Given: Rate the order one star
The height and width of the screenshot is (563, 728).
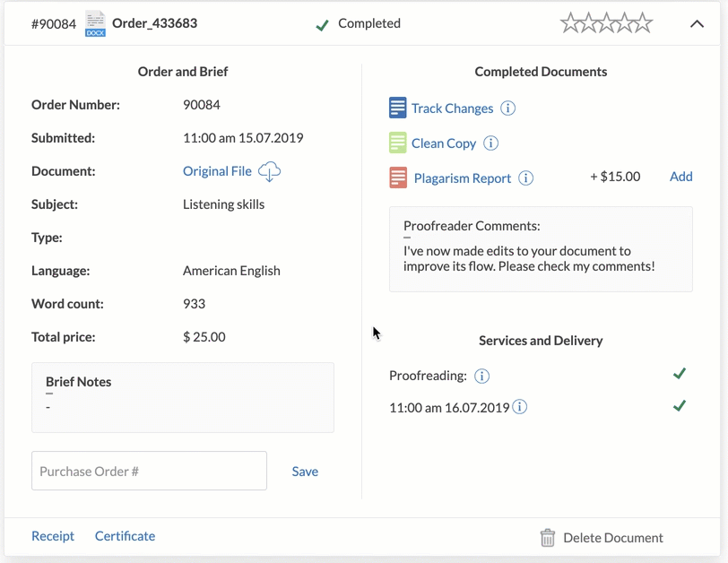Looking at the screenshot, I should click(570, 22).
